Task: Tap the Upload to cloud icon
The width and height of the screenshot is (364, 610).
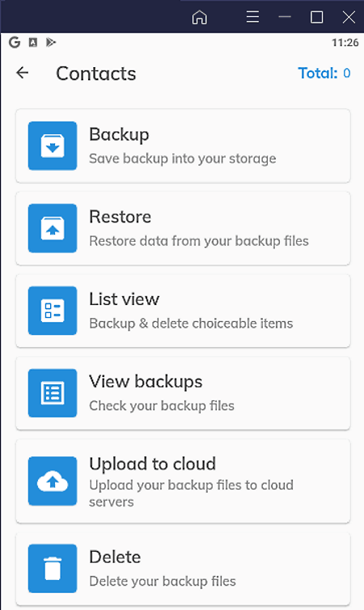Action: point(53,481)
